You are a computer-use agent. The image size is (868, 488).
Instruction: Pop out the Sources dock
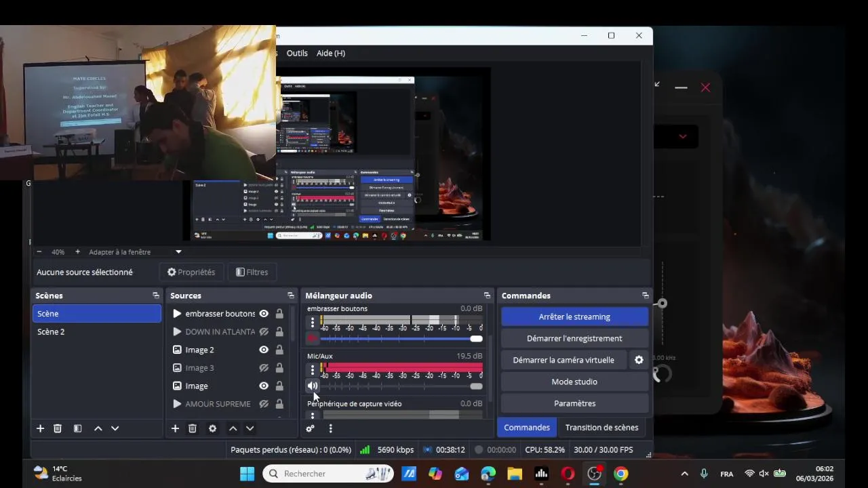coord(291,296)
